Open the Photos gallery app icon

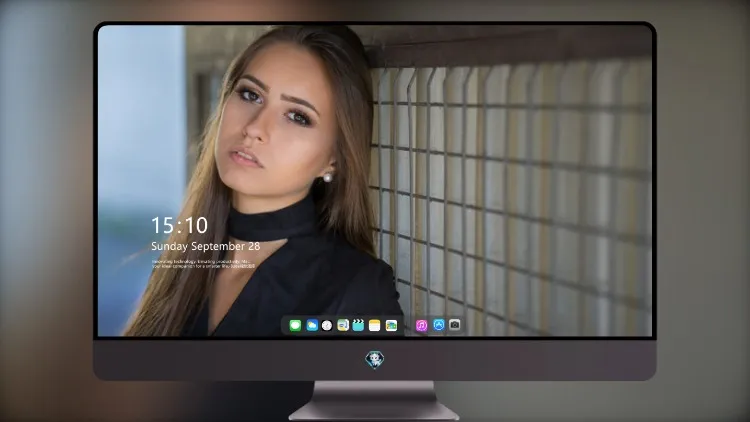pyautogui.click(x=391, y=326)
